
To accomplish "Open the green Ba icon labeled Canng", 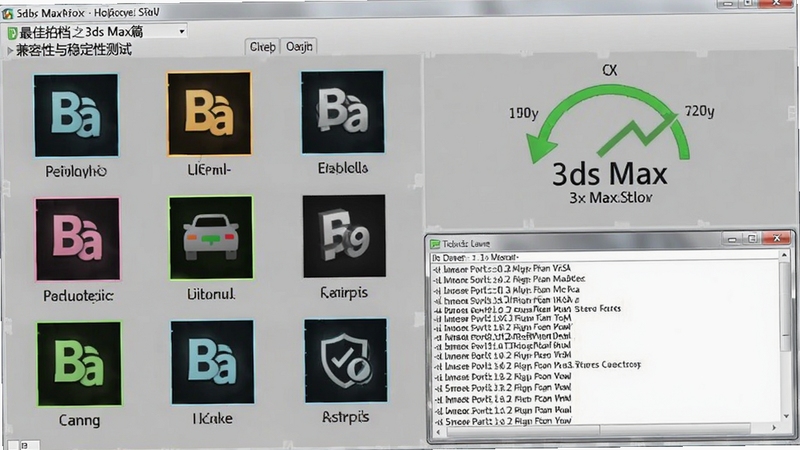I will 79,364.
